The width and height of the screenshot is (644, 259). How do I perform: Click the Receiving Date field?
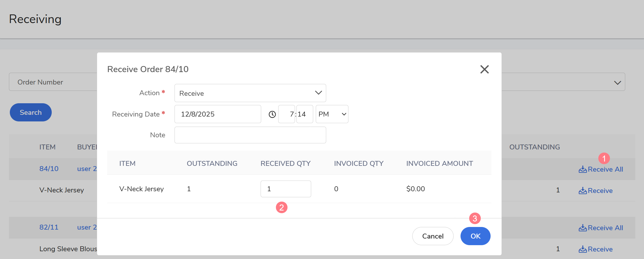coord(218,114)
